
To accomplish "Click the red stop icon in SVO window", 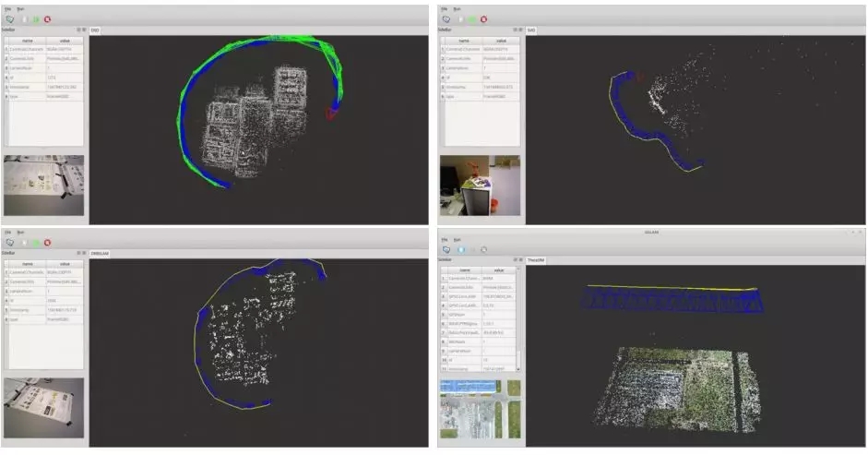I will 485,18.
